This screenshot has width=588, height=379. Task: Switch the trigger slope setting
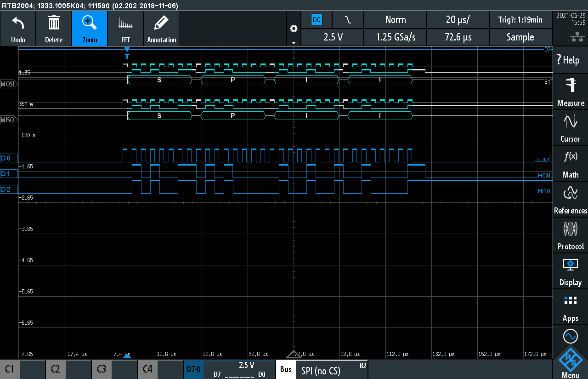click(347, 20)
